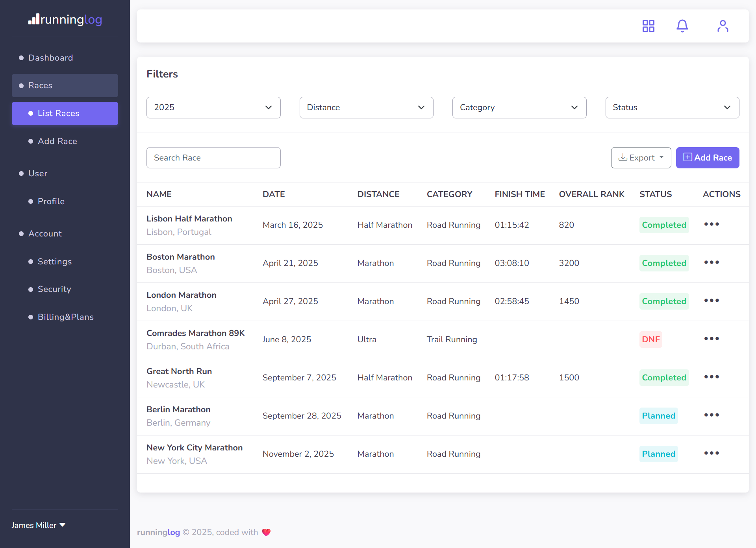The width and height of the screenshot is (756, 548).
Task: Go to Dashboard in the sidebar
Action: [50, 58]
